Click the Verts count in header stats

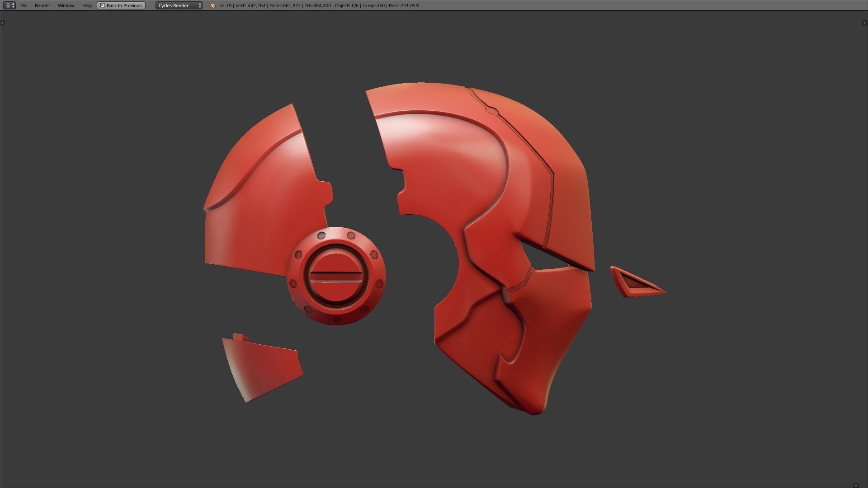250,5
